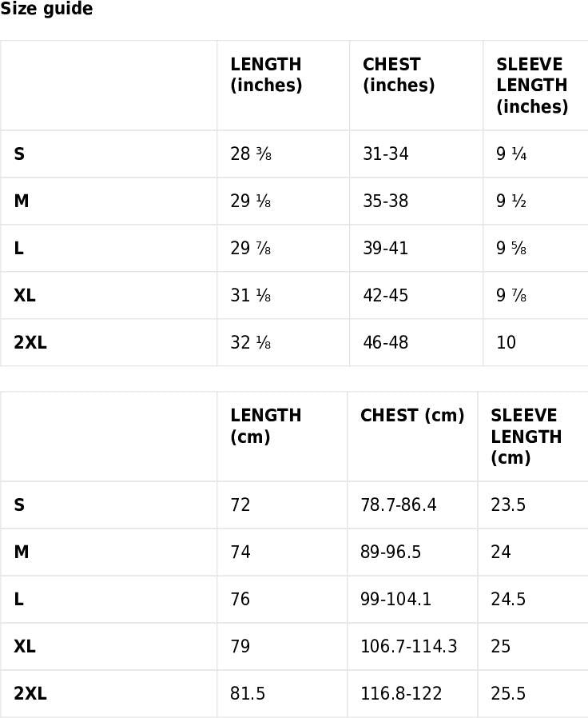Select the CHEST (cm) column header
Viewport: 588px width, 718px height.
[412, 416]
